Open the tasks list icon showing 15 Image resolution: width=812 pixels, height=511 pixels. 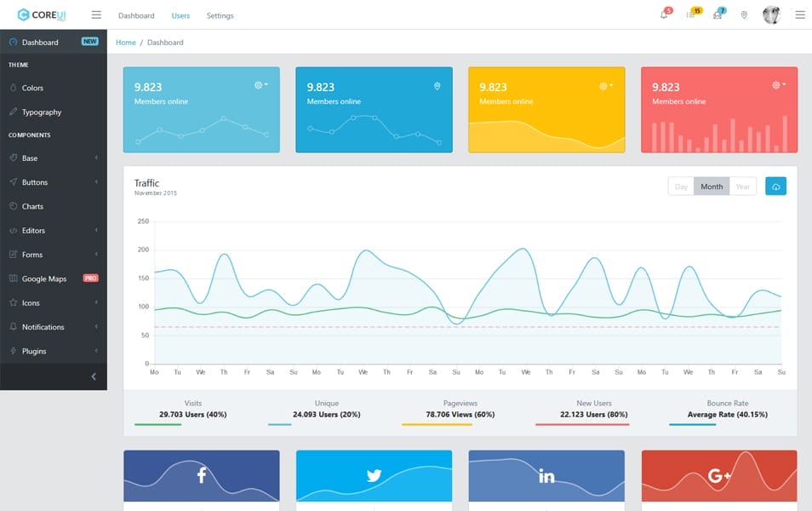tap(689, 14)
